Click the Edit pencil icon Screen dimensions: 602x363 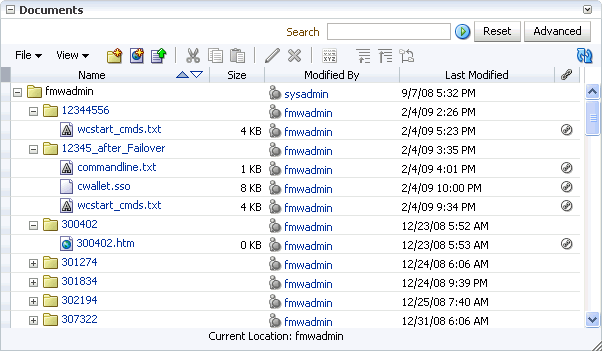click(x=272, y=56)
